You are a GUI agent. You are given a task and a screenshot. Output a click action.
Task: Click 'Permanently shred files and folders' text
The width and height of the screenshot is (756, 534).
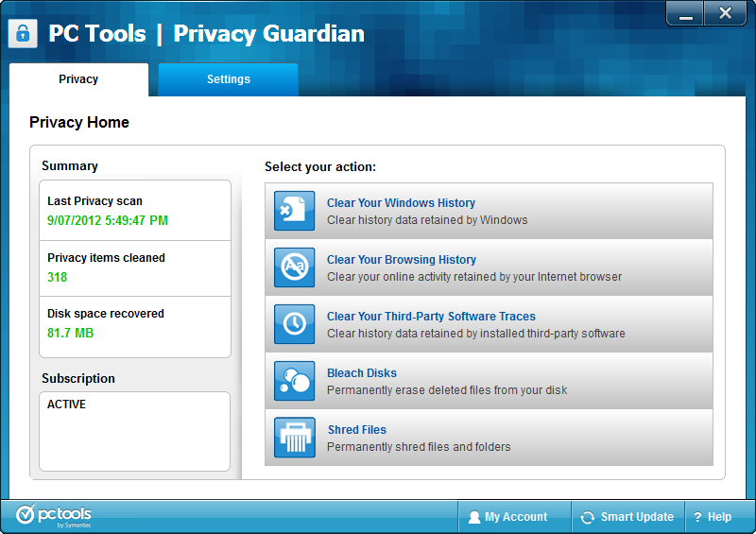419,447
